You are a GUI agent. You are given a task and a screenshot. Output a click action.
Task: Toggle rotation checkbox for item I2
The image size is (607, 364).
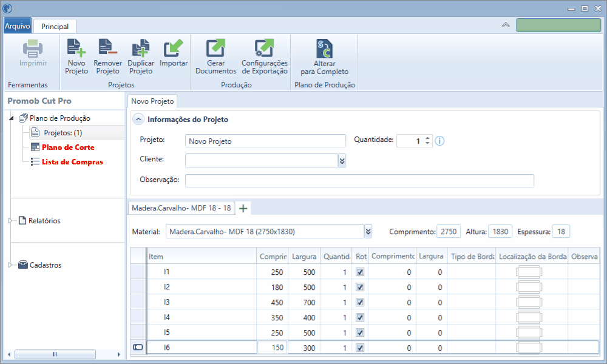(x=360, y=287)
